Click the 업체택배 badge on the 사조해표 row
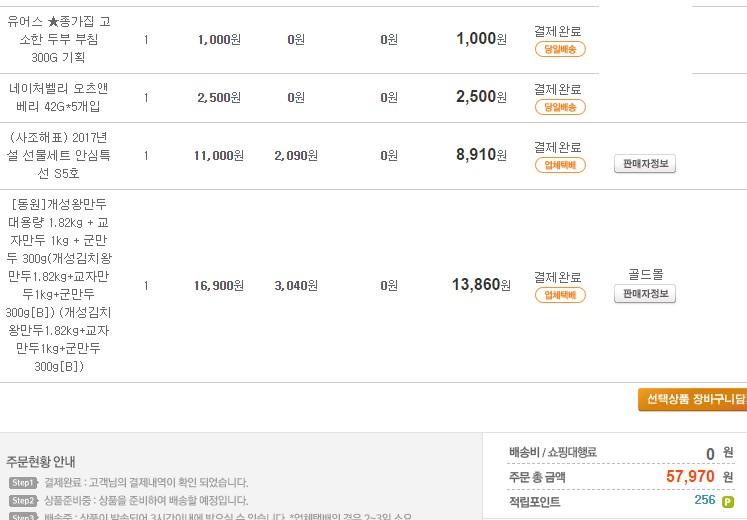Viewport: 747px width, 520px height. (x=560, y=165)
